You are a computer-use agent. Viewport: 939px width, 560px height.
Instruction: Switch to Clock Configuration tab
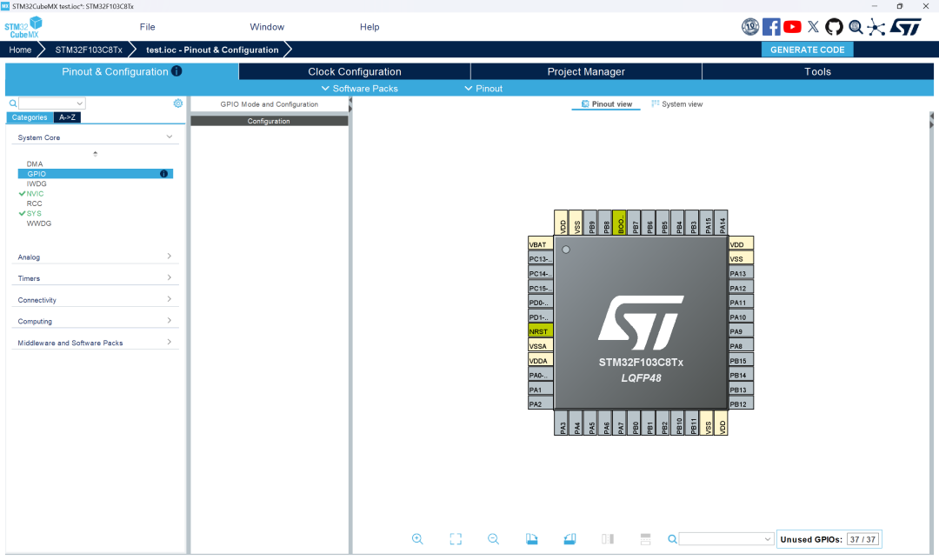tap(355, 71)
